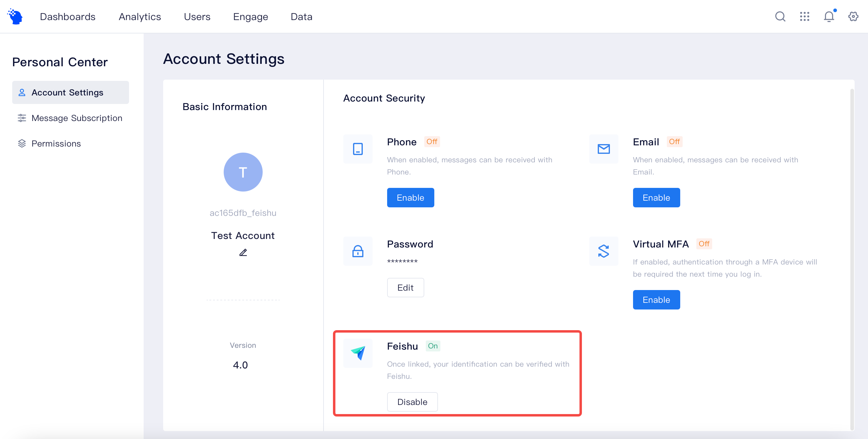Click the pencil edit icon under Test Account
This screenshot has width=868, height=439.
[x=243, y=253]
